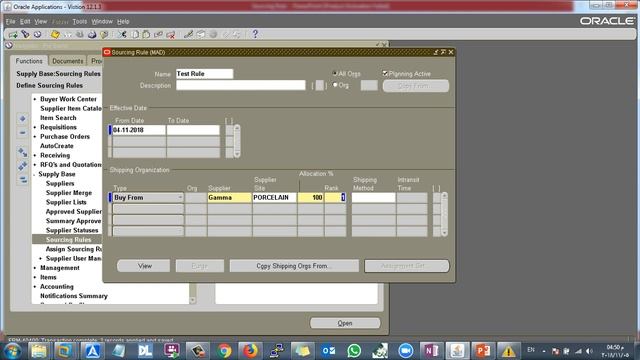Select the All Orgs radio button

(x=335, y=73)
